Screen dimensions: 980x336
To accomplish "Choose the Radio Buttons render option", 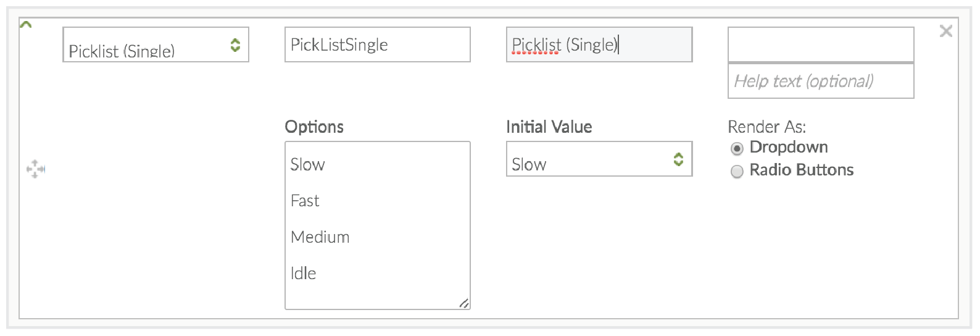I will point(737,172).
